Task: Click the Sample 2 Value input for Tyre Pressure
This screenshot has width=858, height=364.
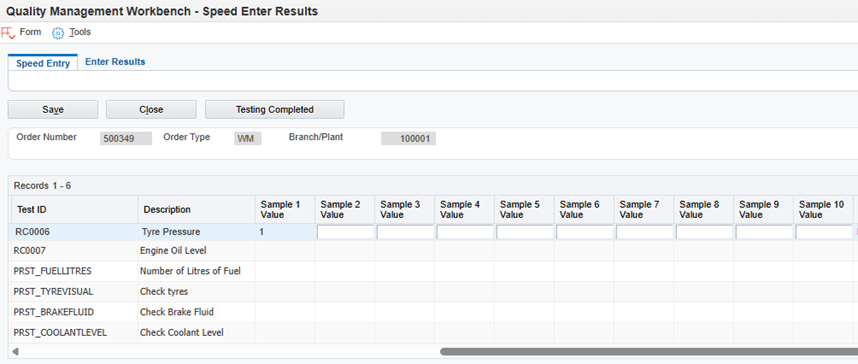Action: [x=345, y=232]
